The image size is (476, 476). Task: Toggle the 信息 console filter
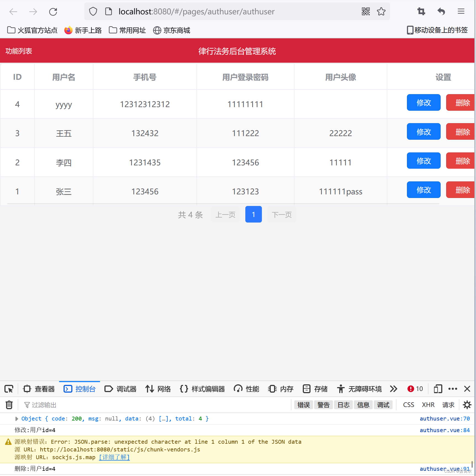coord(363,405)
